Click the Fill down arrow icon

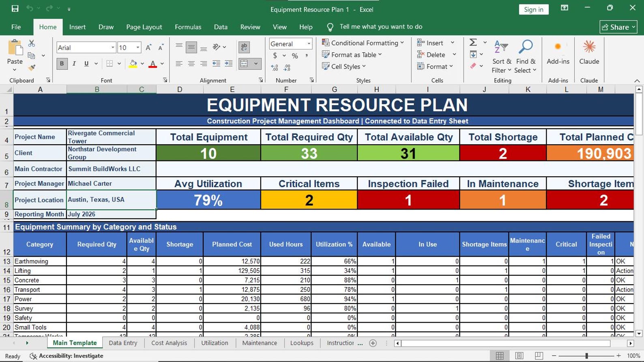(473, 54)
